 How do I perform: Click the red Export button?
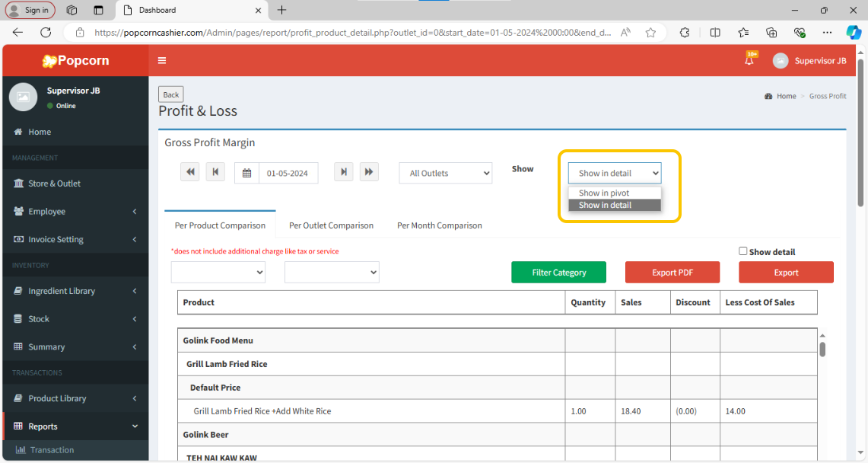[x=786, y=272]
